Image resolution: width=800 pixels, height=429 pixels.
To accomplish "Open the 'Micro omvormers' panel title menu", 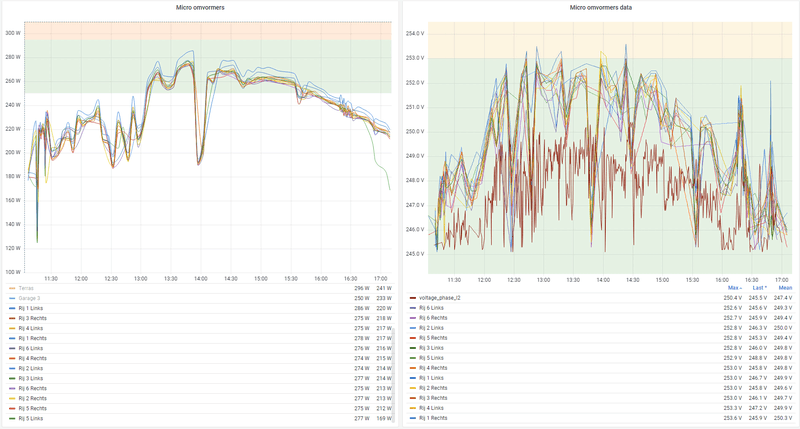I will click(200, 8).
